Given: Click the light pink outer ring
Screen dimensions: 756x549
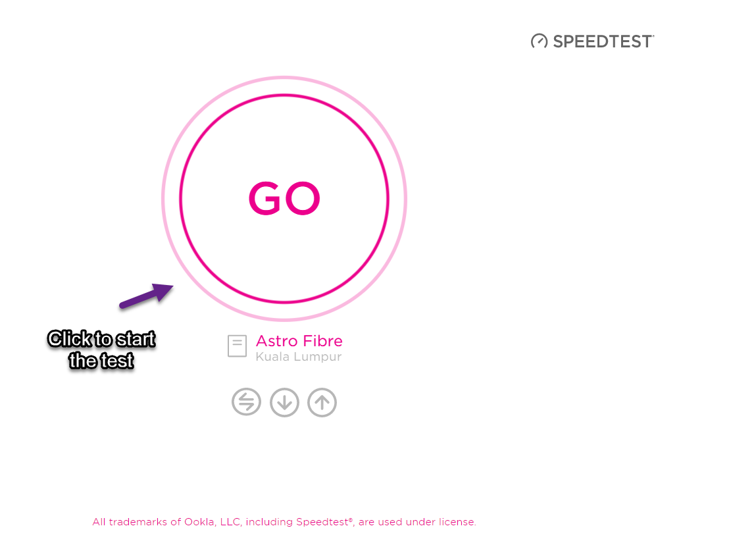Looking at the screenshot, I should click(x=284, y=78).
